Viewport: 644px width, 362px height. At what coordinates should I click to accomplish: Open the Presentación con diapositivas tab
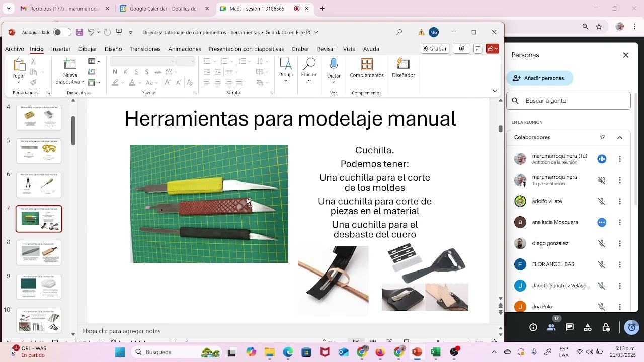[x=246, y=49]
